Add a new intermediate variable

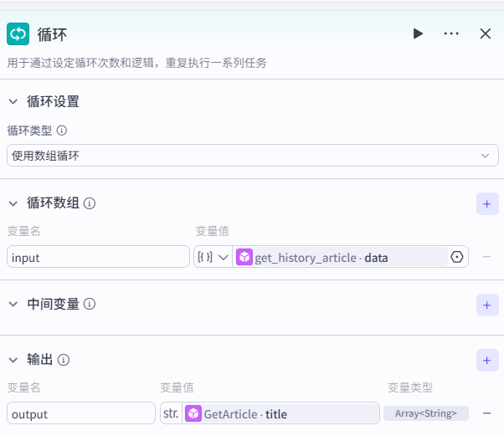pos(487,305)
